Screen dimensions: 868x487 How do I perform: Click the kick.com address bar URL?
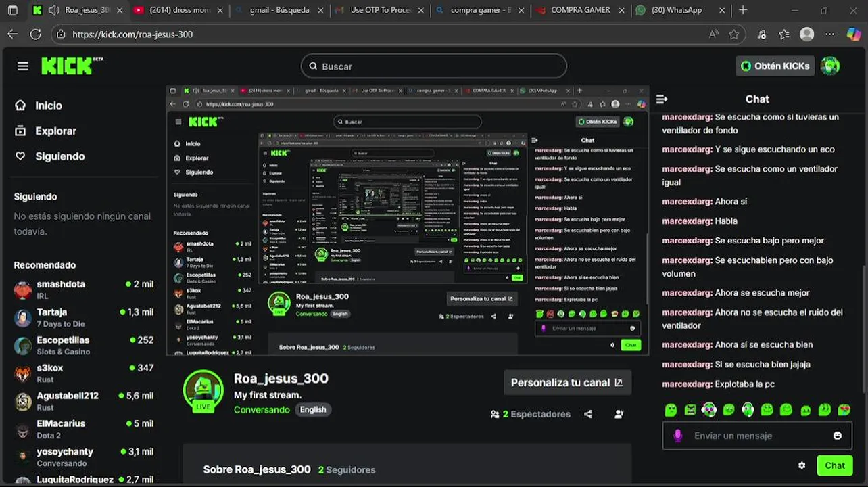pos(132,34)
